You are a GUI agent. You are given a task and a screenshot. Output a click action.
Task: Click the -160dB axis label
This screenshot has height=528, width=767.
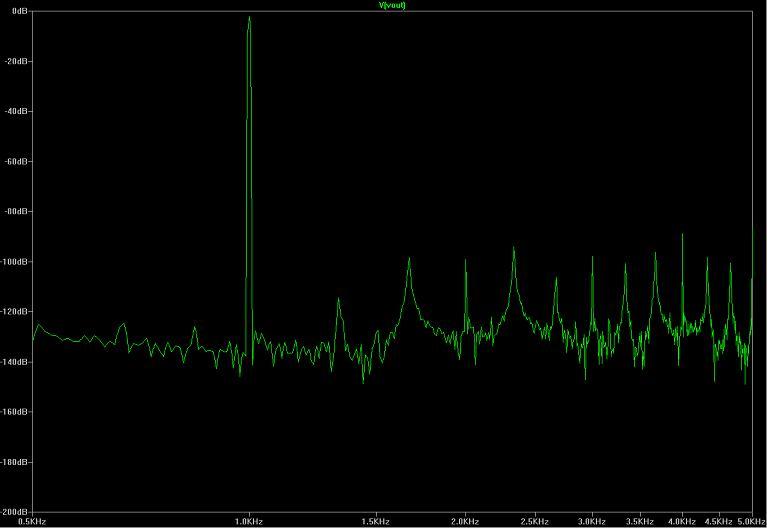[x=14, y=412]
